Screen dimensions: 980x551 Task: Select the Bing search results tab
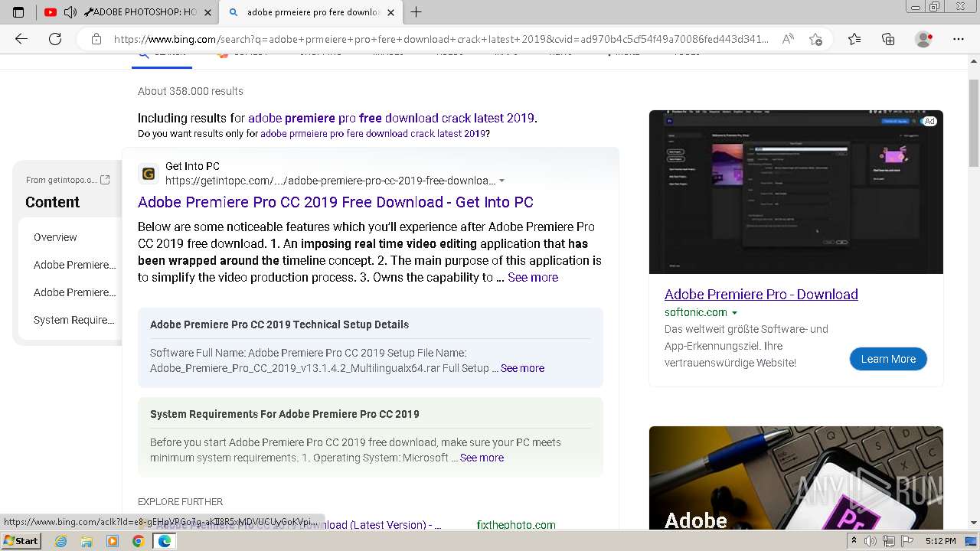tap(312, 12)
